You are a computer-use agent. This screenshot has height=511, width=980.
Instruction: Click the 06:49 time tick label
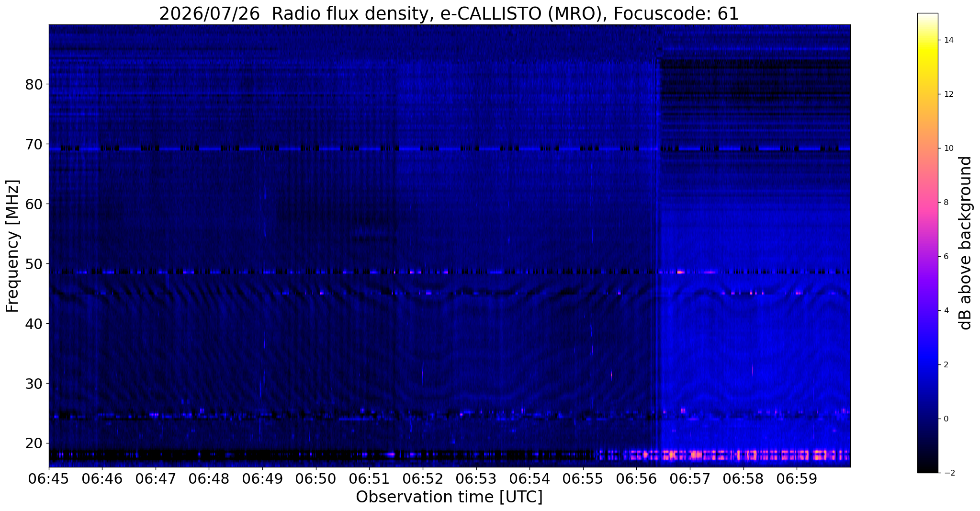pyautogui.click(x=262, y=478)
